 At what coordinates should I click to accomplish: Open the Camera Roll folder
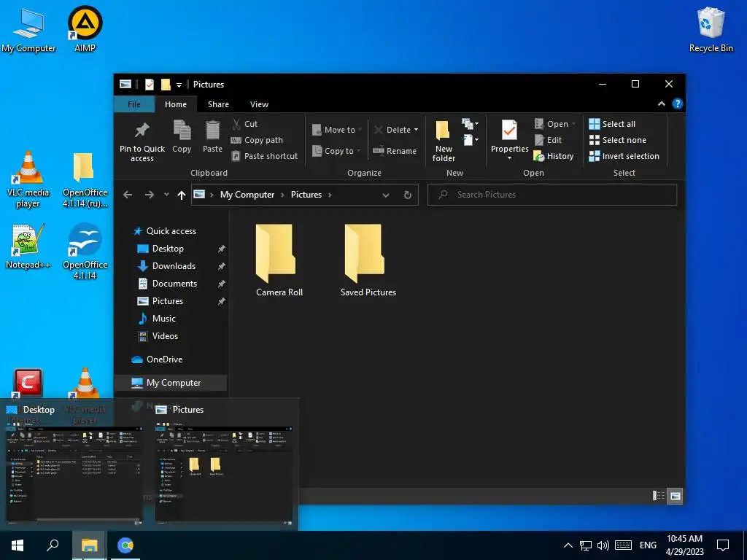[x=279, y=260]
